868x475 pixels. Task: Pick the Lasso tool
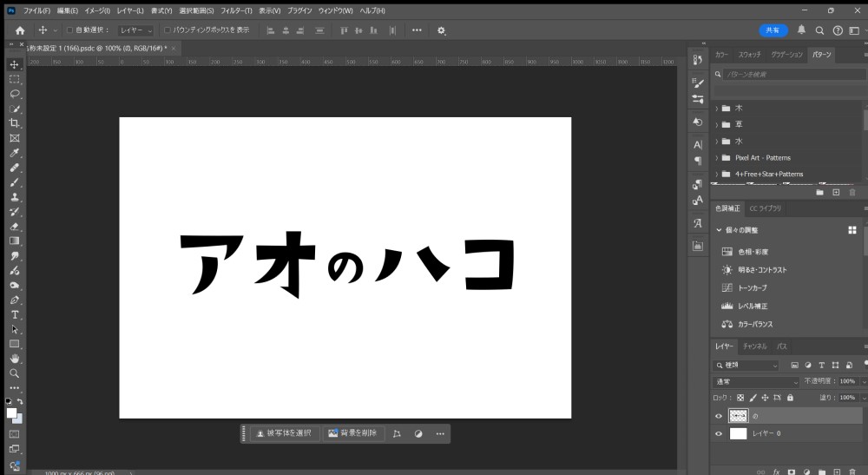[15, 94]
